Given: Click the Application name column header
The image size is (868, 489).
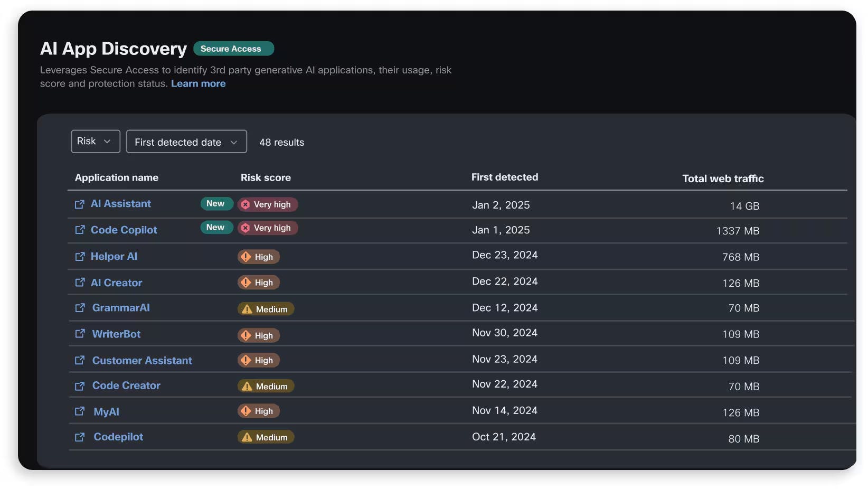Looking at the screenshot, I should pyautogui.click(x=116, y=178).
